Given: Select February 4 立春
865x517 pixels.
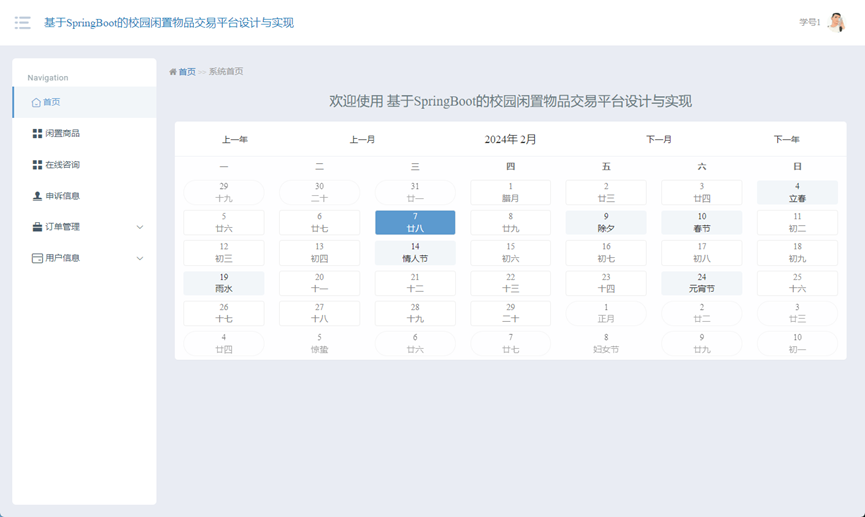Looking at the screenshot, I should point(797,193).
